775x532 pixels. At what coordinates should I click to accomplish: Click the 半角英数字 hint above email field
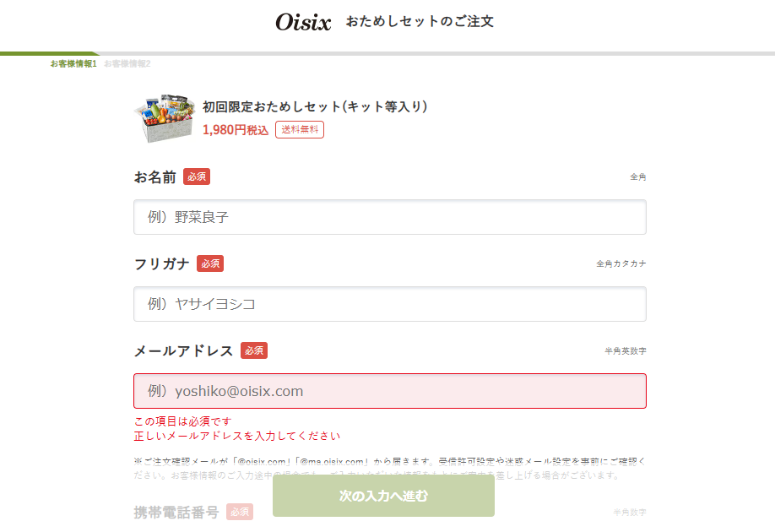tap(626, 350)
